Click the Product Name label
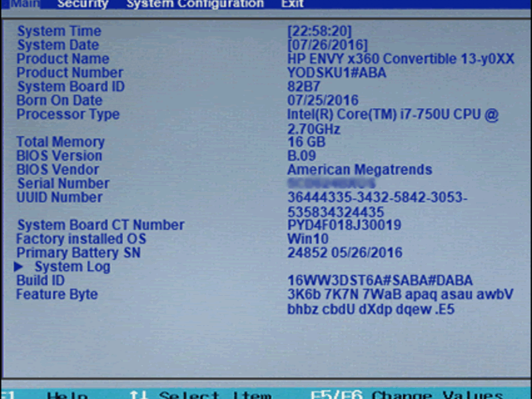Viewport: 532px width, 399px height. (63, 59)
